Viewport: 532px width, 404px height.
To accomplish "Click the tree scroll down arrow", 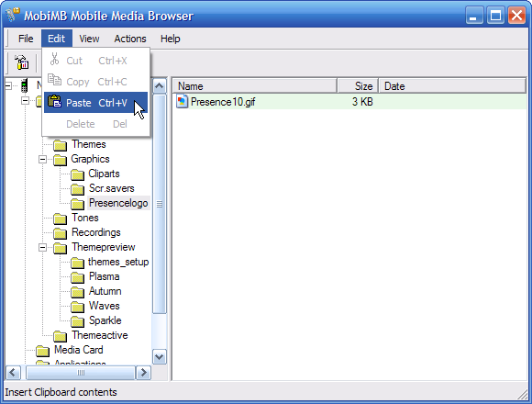I will [160, 357].
